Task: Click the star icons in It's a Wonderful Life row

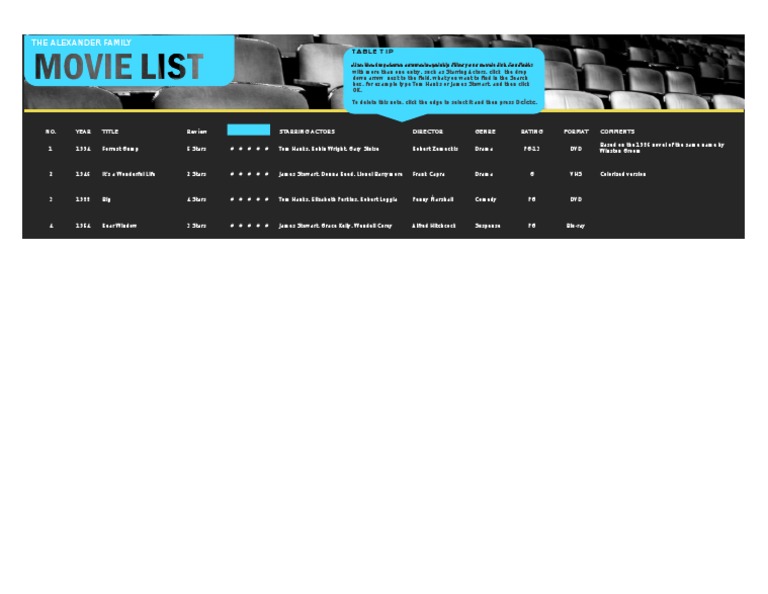Action: point(249,174)
